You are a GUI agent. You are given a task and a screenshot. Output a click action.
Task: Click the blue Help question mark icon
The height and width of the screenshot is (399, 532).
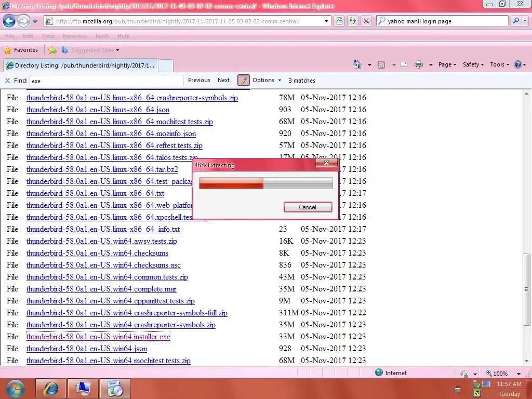(x=518, y=64)
